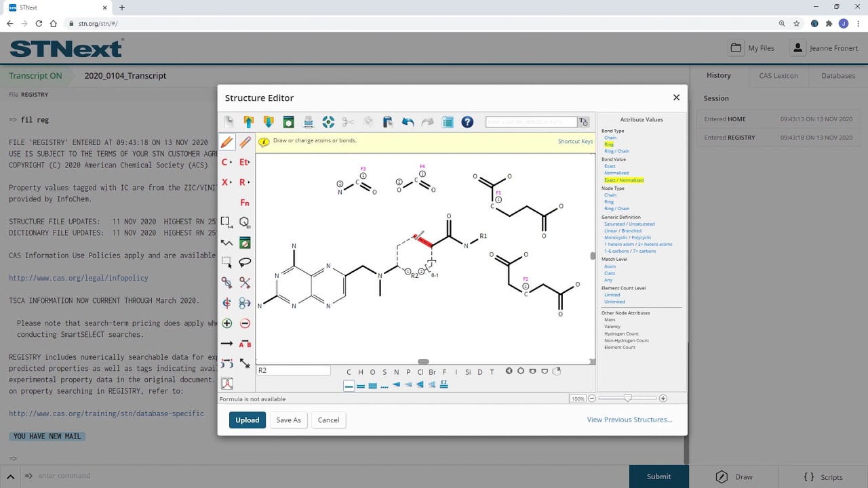Image resolution: width=868 pixels, height=488 pixels.
Task: Open the Shortcut Keys link
Action: [575, 141]
